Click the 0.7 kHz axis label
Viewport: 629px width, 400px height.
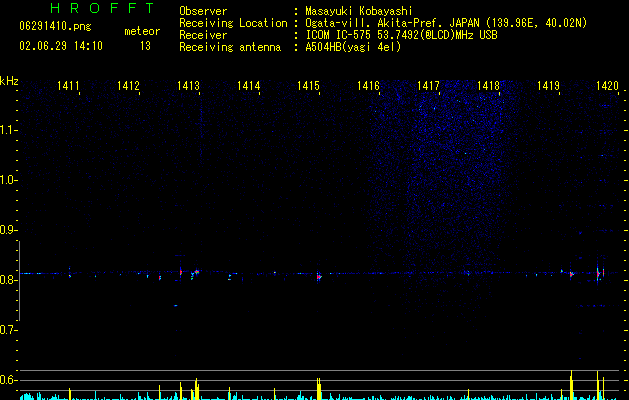tap(8, 330)
